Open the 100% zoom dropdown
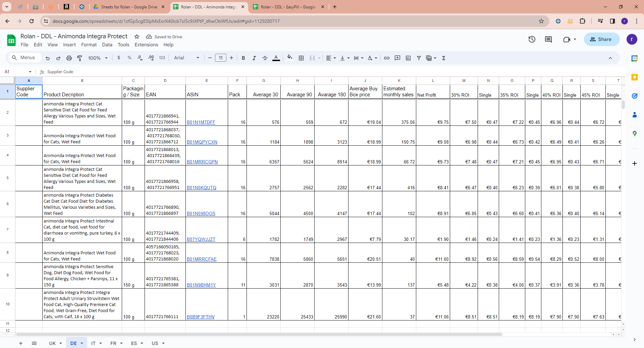This screenshot has width=644, height=348. click(x=98, y=58)
